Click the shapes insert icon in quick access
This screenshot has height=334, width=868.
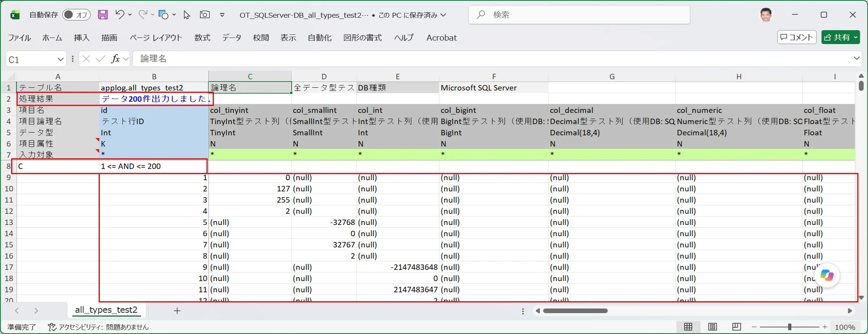[163, 15]
